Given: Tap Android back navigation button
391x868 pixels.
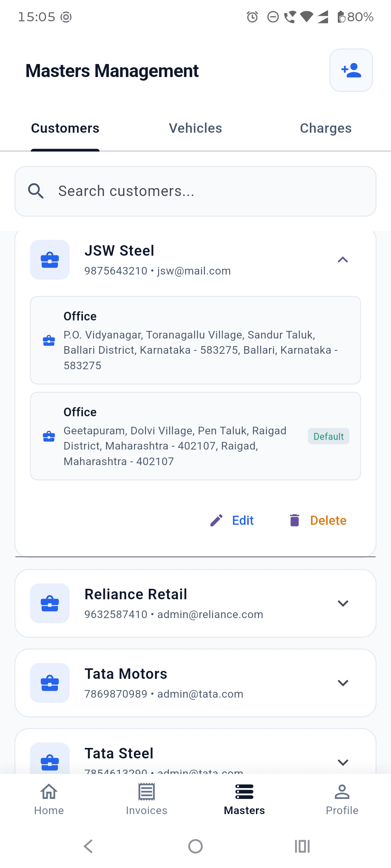Looking at the screenshot, I should (88, 846).
